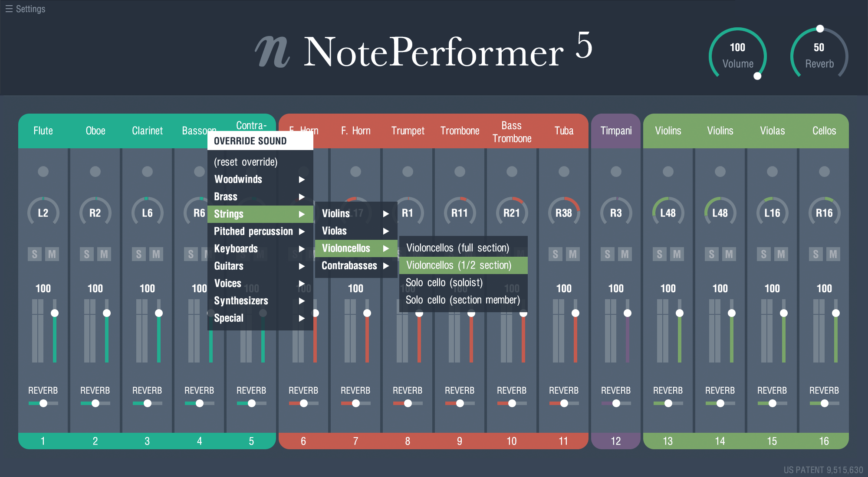
Task: Expand the Guitars submenu
Action: [260, 266]
